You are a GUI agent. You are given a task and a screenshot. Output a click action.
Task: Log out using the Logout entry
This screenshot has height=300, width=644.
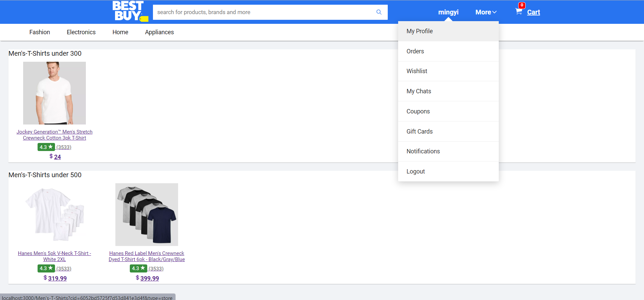416,171
